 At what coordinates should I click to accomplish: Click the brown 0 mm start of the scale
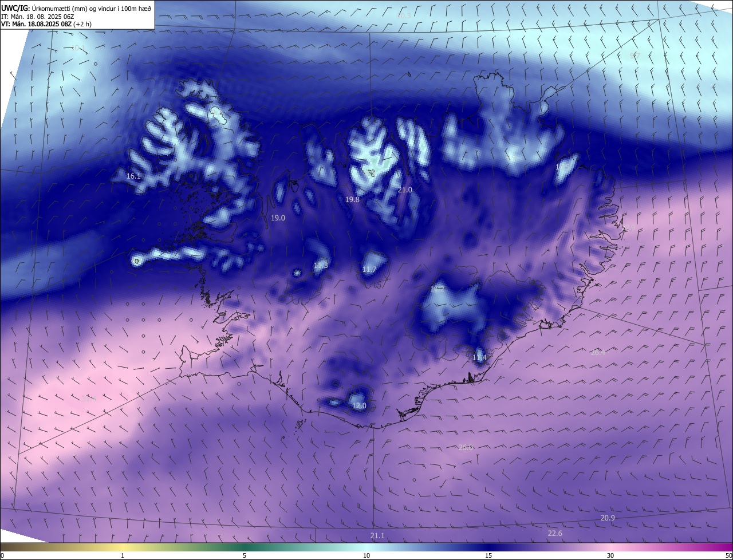click(x=3, y=547)
